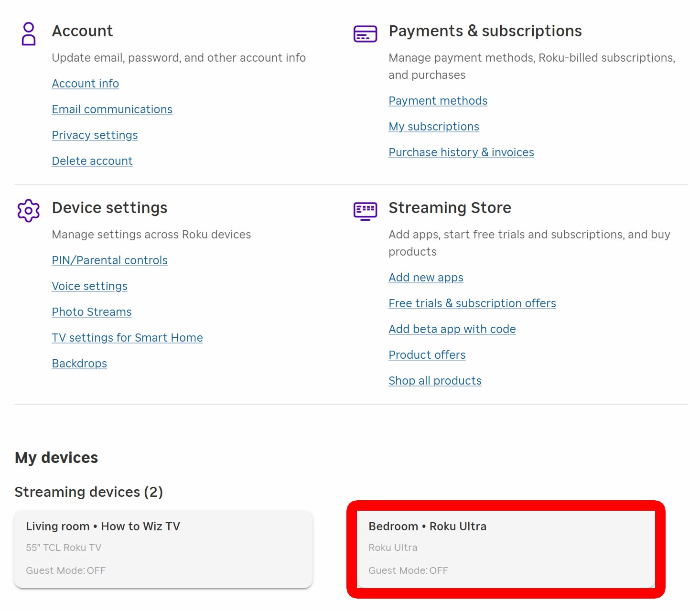Viewport: 700px width, 612px height.
Task: Select the Backdrops link
Action: pos(79,364)
